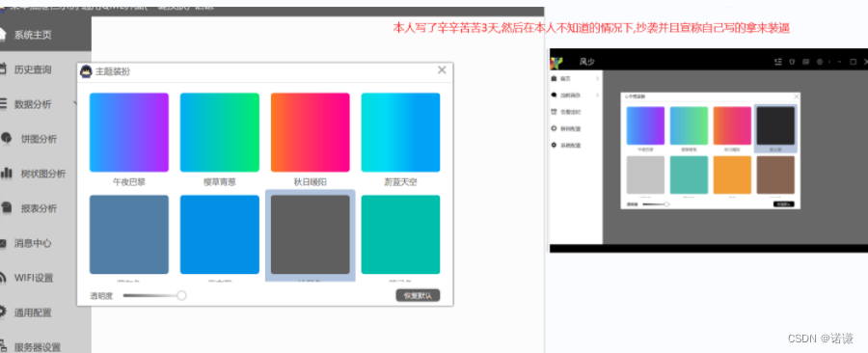Open the 树状图分析 bar chart icon
The image size is (868, 353).
click(7, 174)
